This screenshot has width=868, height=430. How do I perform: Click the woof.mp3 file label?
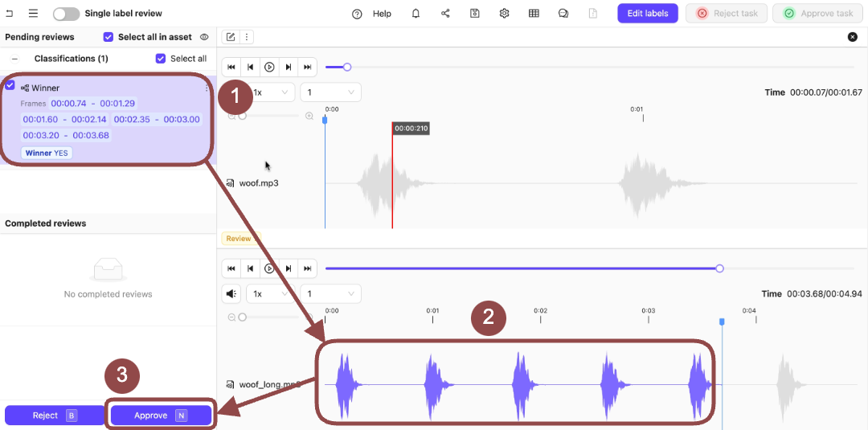(259, 183)
